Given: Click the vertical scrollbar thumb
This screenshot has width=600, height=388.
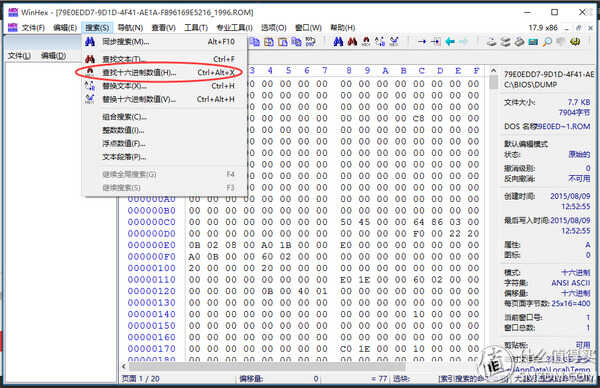Looking at the screenshot, I should (494, 82).
